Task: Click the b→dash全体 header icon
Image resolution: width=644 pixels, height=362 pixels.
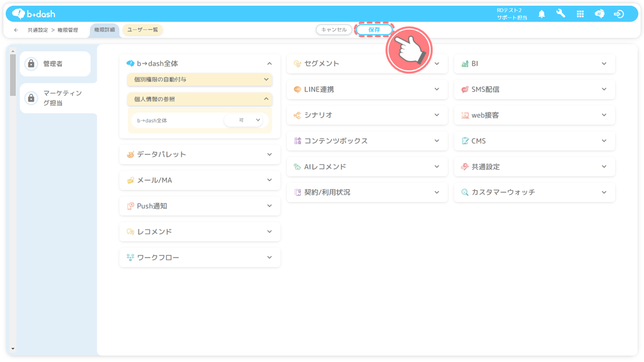Action: tap(130, 64)
